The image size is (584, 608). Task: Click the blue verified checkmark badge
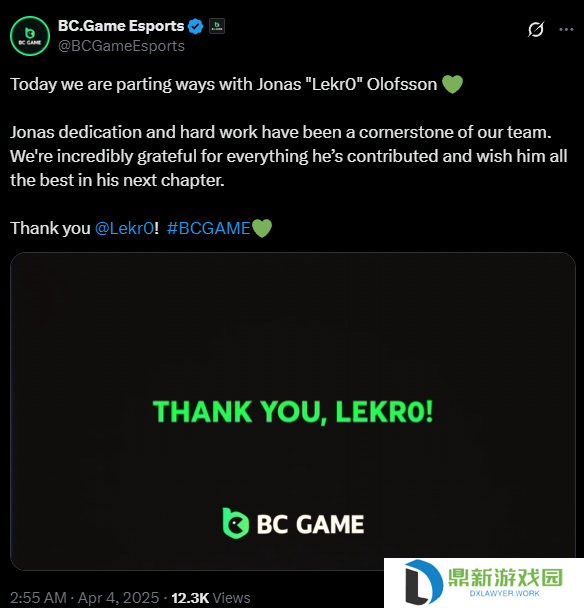(x=195, y=26)
